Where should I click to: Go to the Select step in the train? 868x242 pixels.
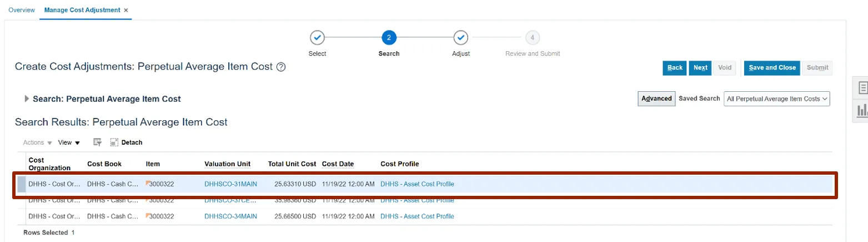tap(317, 38)
